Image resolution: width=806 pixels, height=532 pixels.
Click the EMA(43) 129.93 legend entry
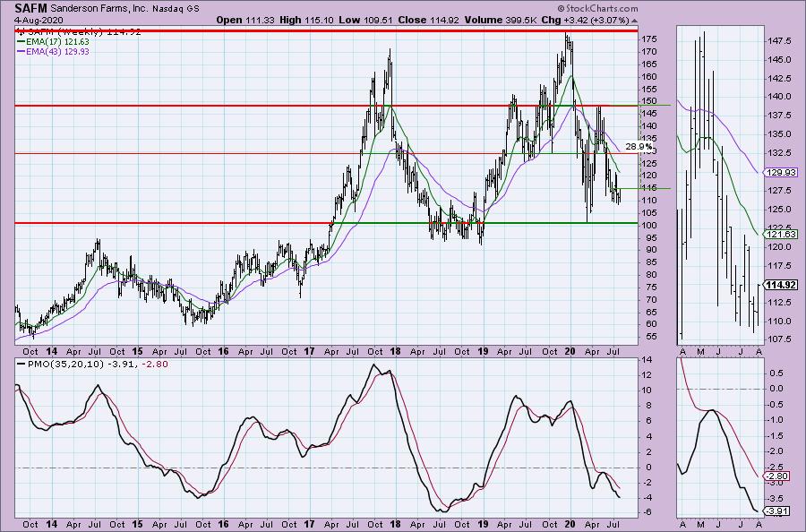pos(53,51)
